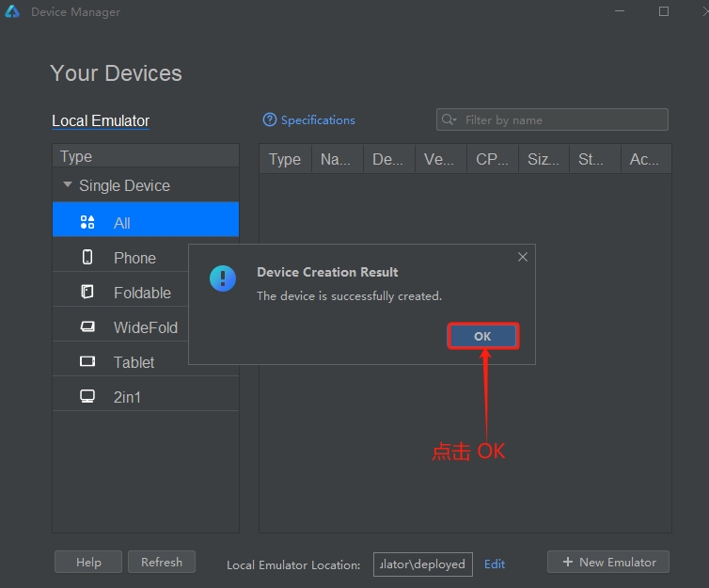Select the 2in1 device icon
The height and width of the screenshot is (588, 709).
pyautogui.click(x=87, y=396)
